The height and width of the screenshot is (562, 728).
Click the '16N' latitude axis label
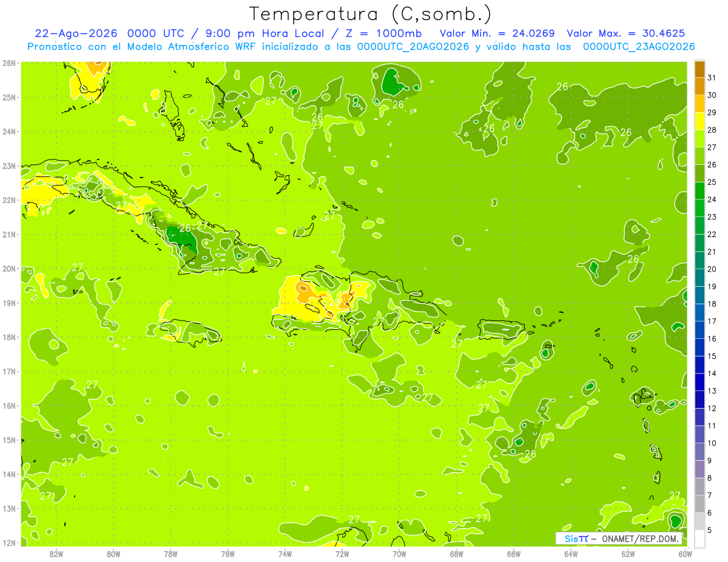pos(9,406)
